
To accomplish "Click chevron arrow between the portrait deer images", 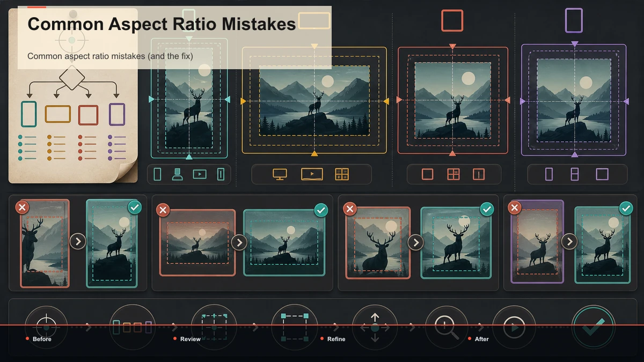I will click(78, 241).
